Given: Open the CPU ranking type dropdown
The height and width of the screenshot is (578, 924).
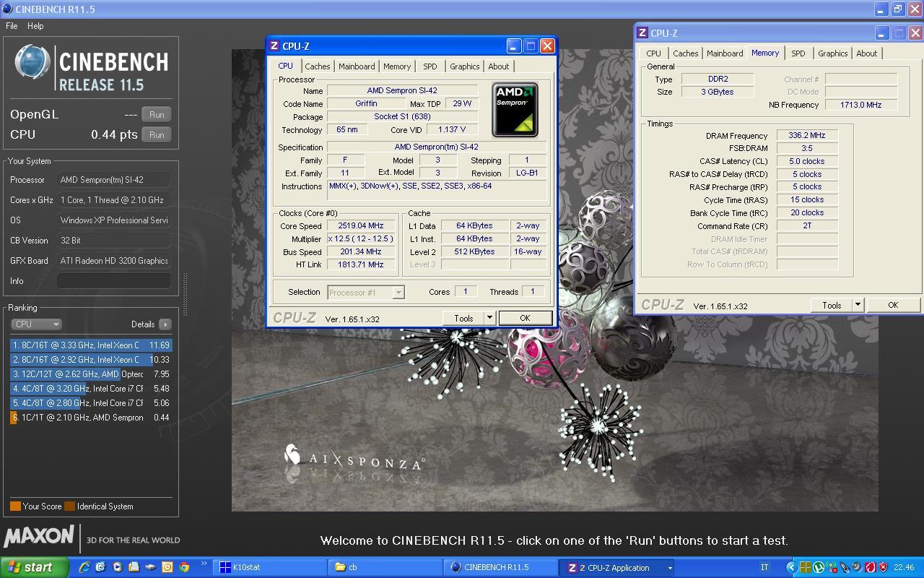Looking at the screenshot, I should click(36, 324).
